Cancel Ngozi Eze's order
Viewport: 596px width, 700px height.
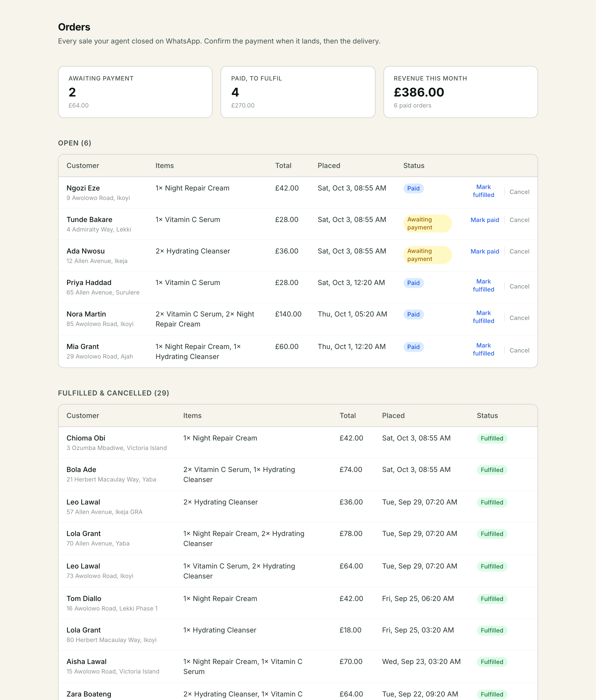[519, 192]
